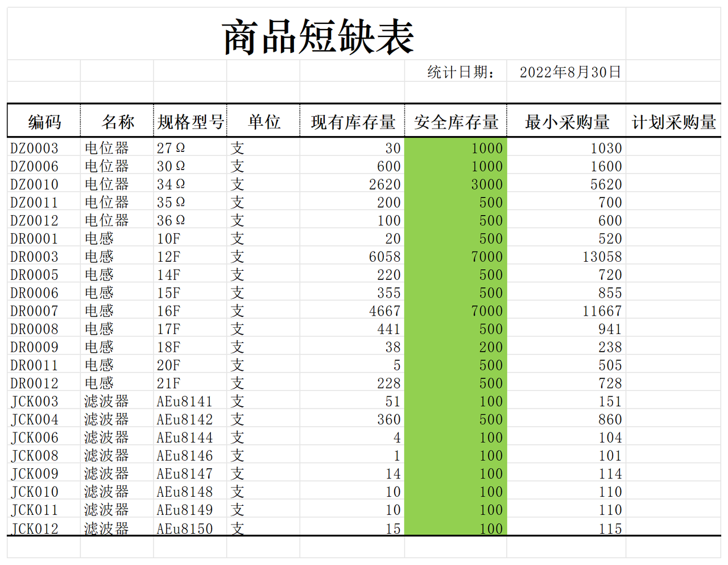Click the title 商品短缺表

tap(318, 37)
